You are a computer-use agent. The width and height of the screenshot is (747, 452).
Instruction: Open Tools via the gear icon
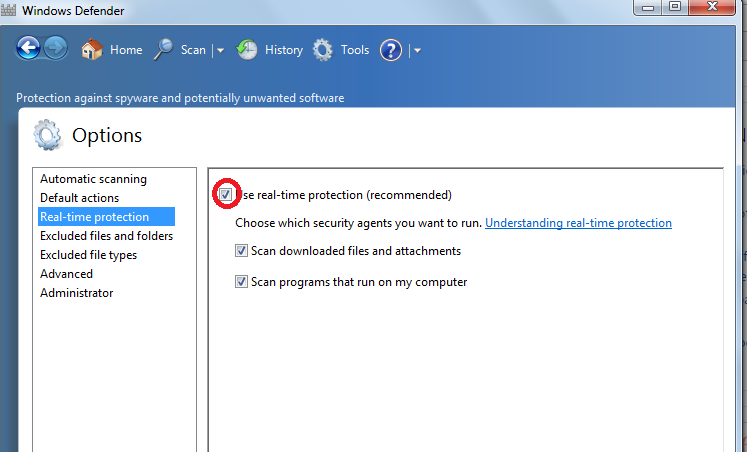click(323, 50)
